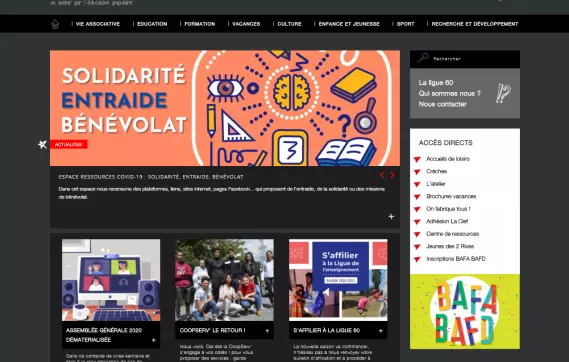Open Crèches direct access link
Viewport: 569px width, 362px height.
(437, 171)
